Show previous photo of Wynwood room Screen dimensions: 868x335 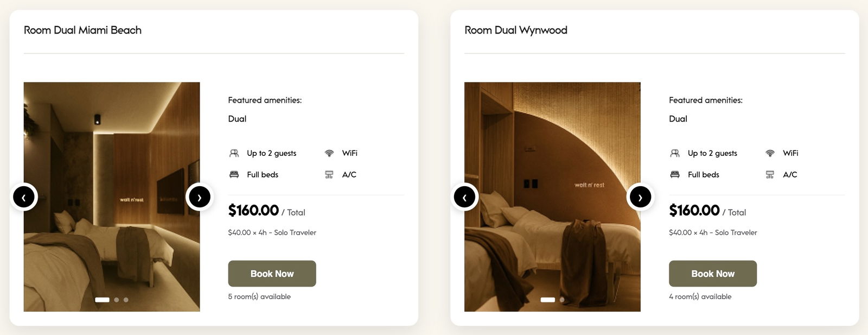[464, 197]
